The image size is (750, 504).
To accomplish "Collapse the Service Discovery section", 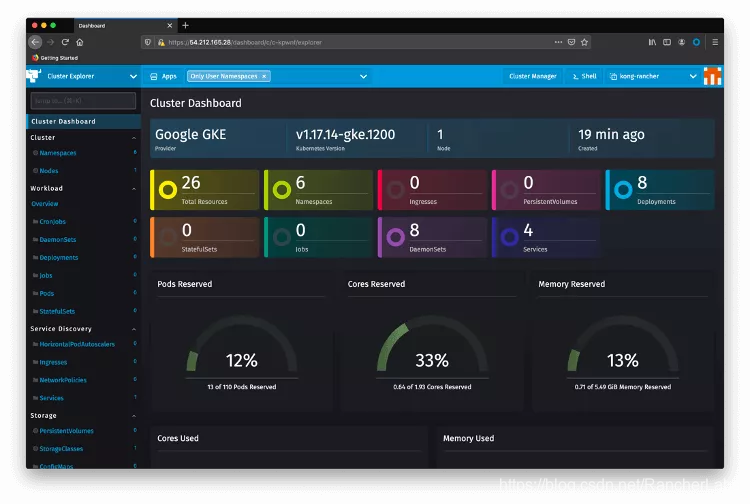I will (133, 329).
